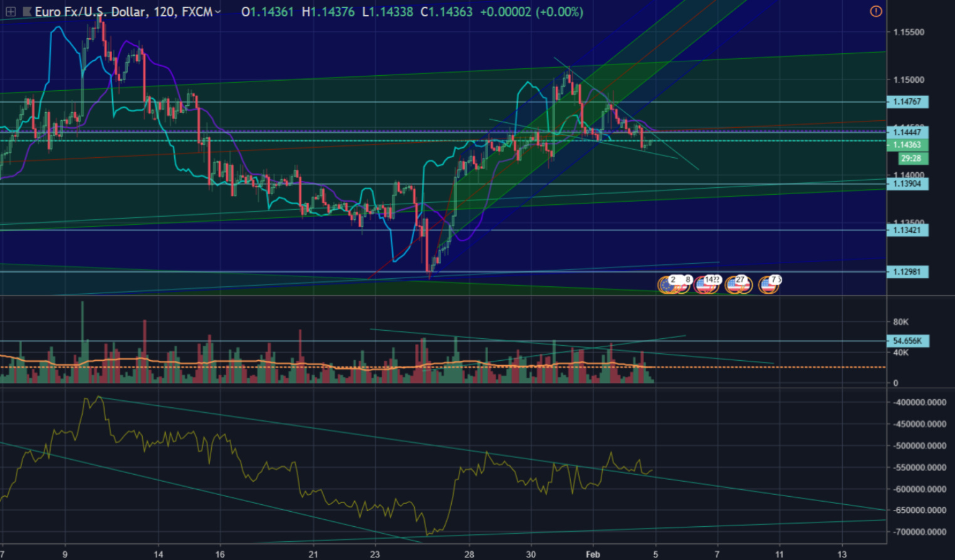The image size is (955, 560).
Task: Click the change value +0.00002 (+0.00%)
Action: [531, 12]
